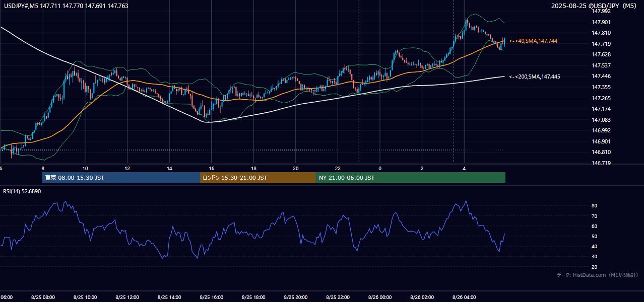Click the 8/25 12:00 time axis label
Viewport: 644px width, 302px height.
pyautogui.click(x=127, y=297)
